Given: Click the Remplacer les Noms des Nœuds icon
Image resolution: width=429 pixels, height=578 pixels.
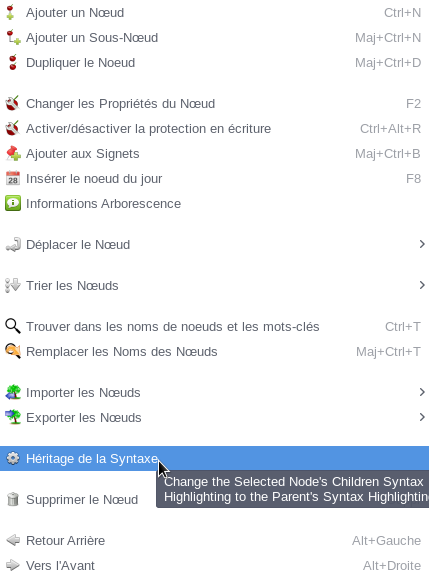Looking at the screenshot, I should click(x=13, y=352).
